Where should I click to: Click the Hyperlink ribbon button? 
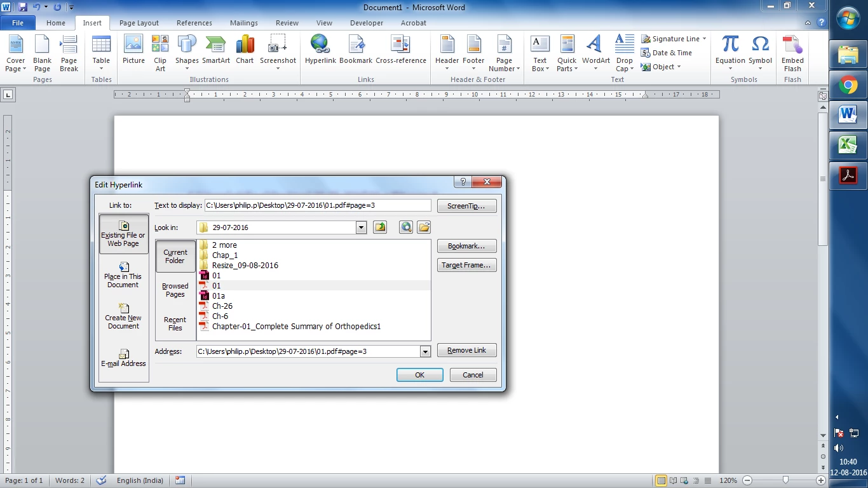click(x=320, y=51)
